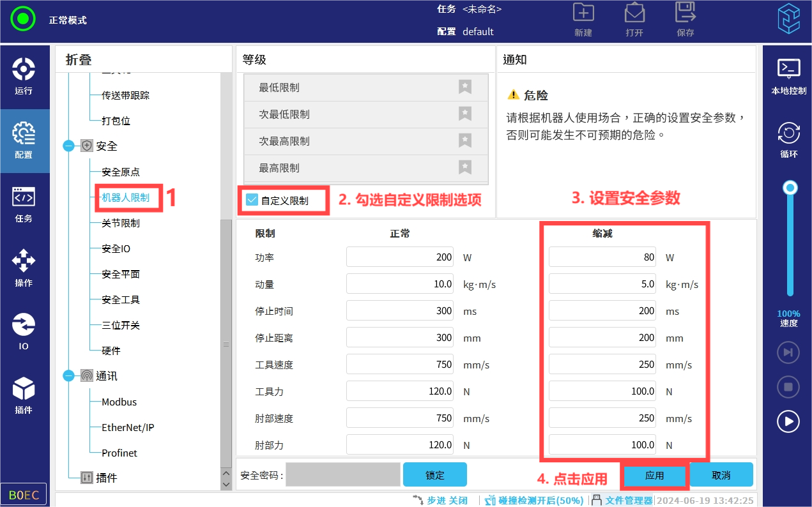
Task: Uncheck the 自定义限制 checkbox
Action: coord(252,200)
